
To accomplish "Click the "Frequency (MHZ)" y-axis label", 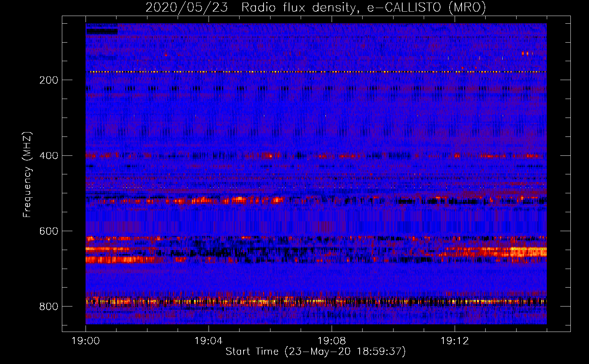I will pyautogui.click(x=27, y=174).
